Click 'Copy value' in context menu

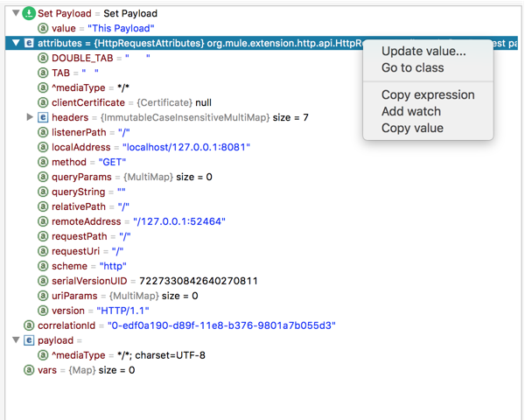pos(412,128)
